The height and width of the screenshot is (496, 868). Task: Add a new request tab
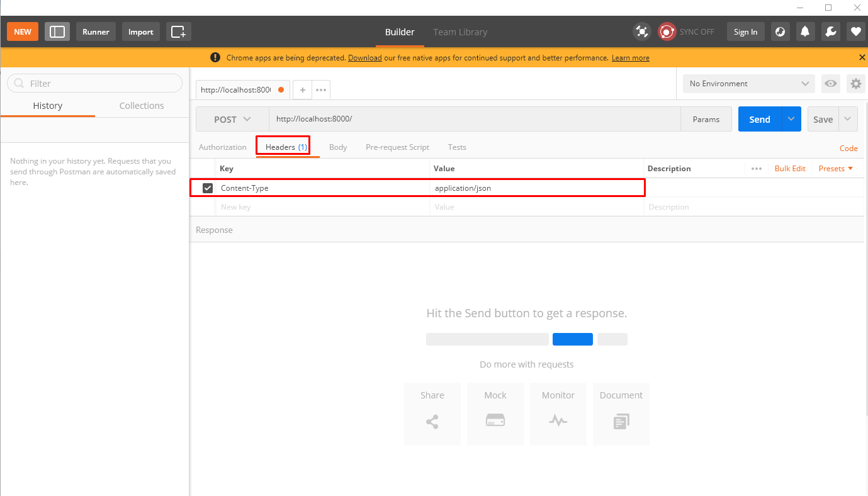[302, 90]
